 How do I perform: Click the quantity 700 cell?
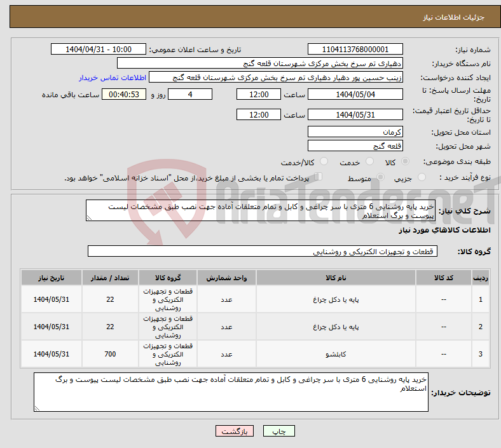tap(110, 354)
